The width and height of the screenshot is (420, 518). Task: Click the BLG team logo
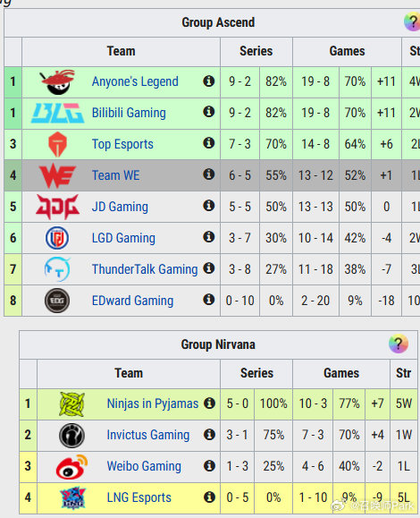tap(57, 113)
